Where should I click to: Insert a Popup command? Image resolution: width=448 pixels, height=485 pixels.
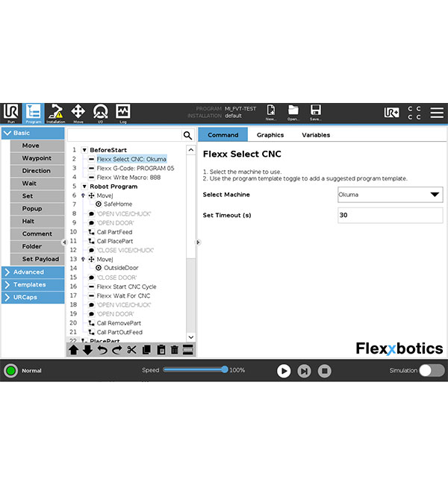click(x=37, y=209)
